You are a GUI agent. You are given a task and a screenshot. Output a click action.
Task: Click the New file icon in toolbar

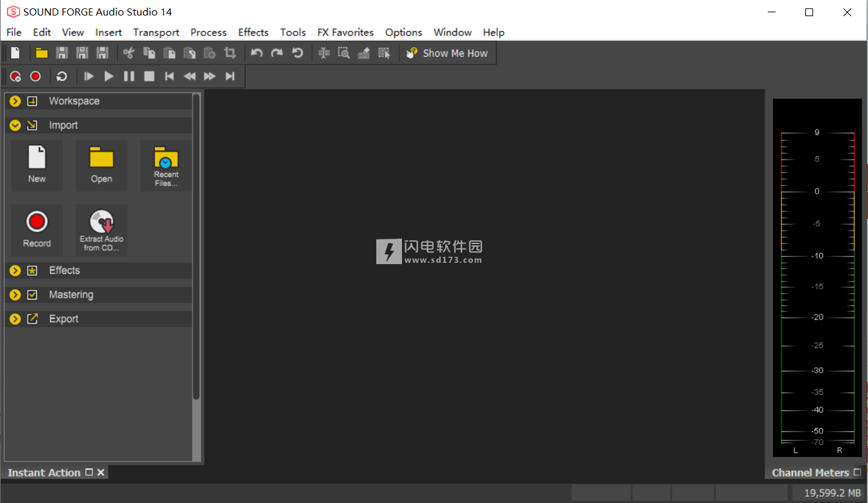[x=16, y=53]
